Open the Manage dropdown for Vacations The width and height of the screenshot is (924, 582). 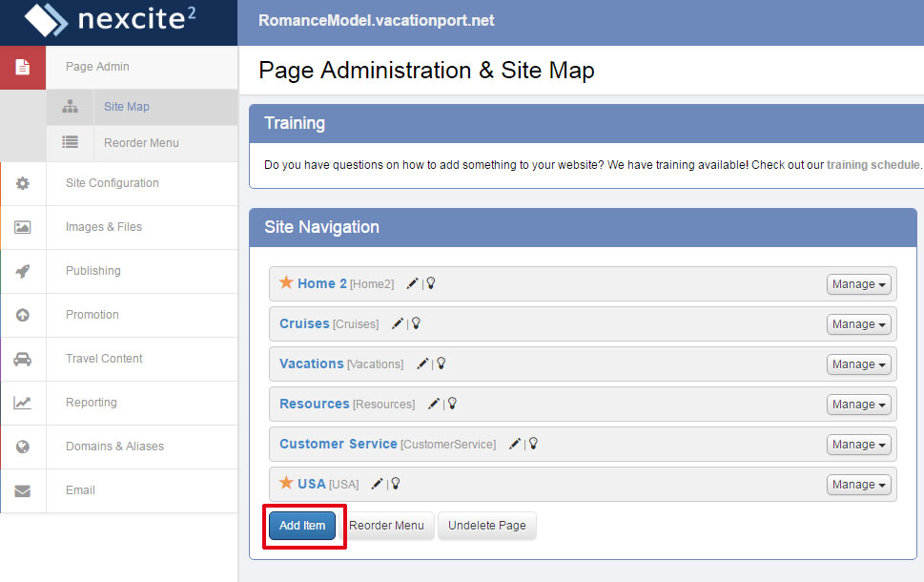click(858, 364)
